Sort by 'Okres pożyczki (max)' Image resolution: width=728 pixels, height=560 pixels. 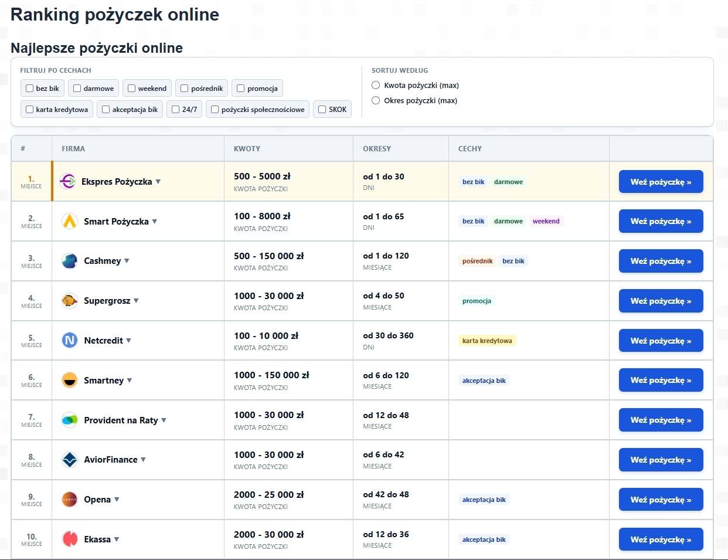(376, 101)
